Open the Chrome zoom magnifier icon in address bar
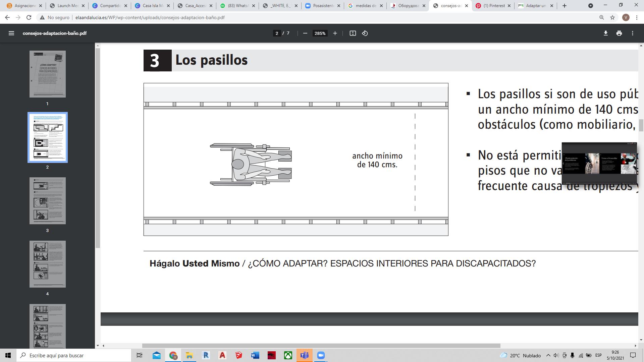The image size is (644, 362). click(601, 17)
